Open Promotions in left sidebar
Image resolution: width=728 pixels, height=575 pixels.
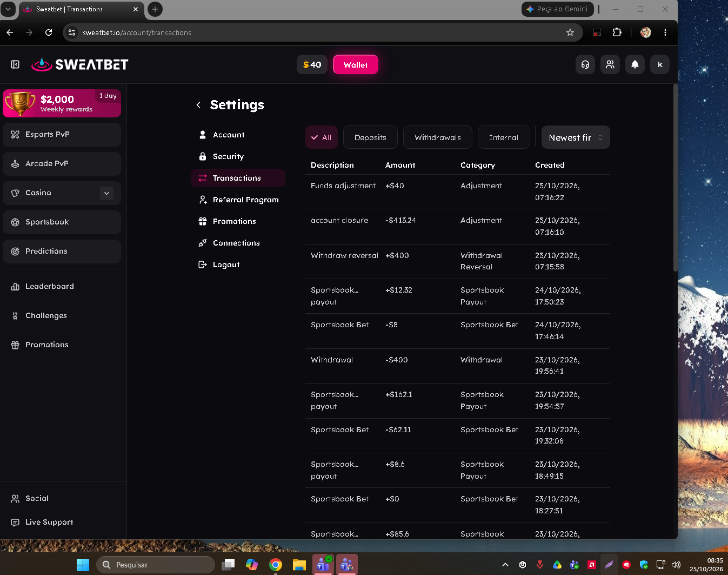pos(62,345)
